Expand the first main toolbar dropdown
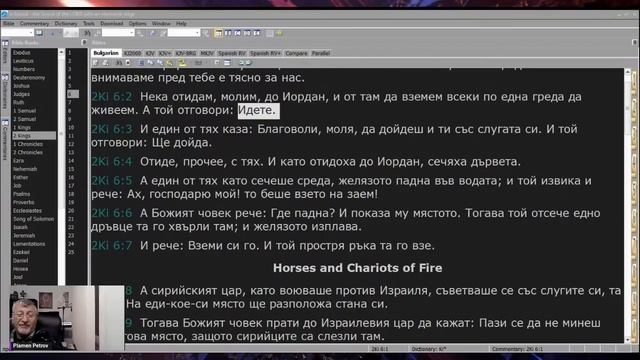The height and width of the screenshot is (360, 640). 31,33
